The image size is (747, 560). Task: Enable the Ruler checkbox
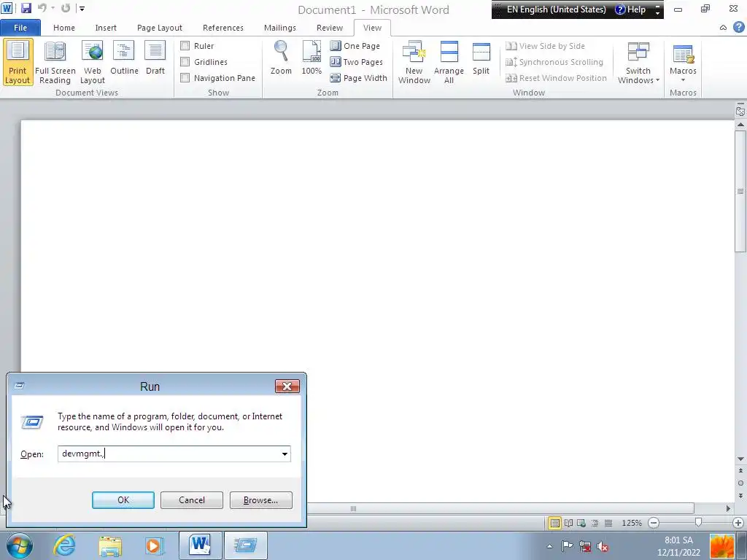tap(185, 46)
